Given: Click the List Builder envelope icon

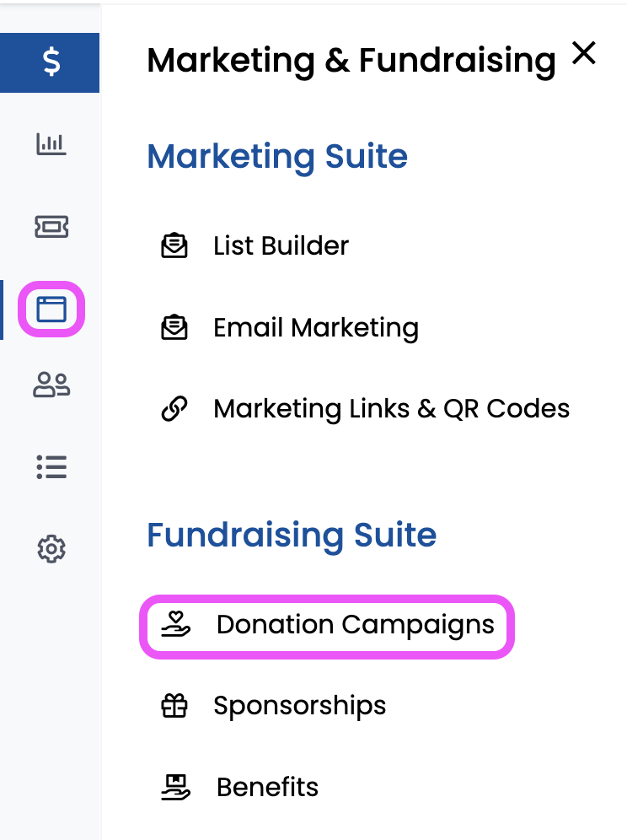Looking at the screenshot, I should click(174, 246).
